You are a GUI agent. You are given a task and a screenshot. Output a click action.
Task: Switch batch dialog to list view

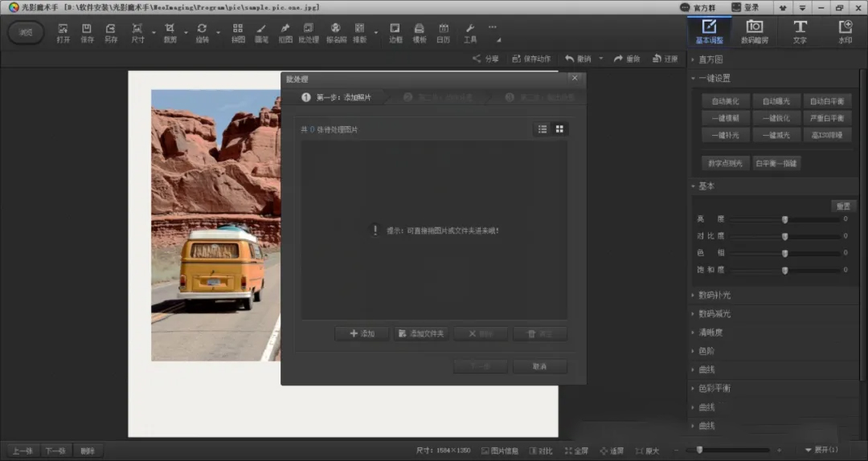coord(542,129)
